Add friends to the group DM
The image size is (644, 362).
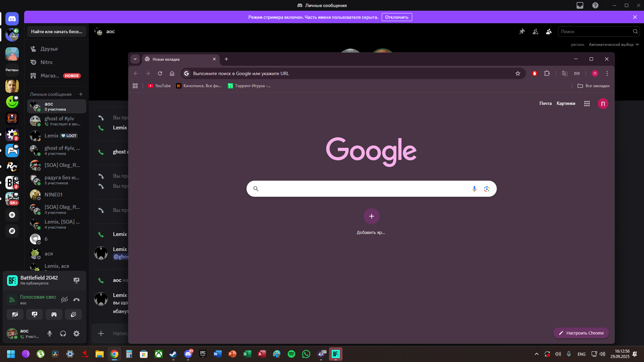[535, 32]
